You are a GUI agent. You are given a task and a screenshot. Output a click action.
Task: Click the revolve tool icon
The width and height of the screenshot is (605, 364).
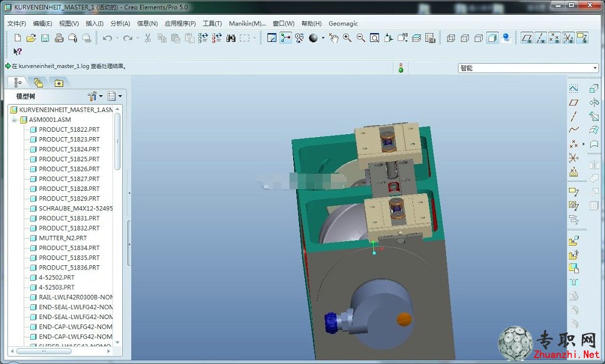pyautogui.click(x=594, y=102)
